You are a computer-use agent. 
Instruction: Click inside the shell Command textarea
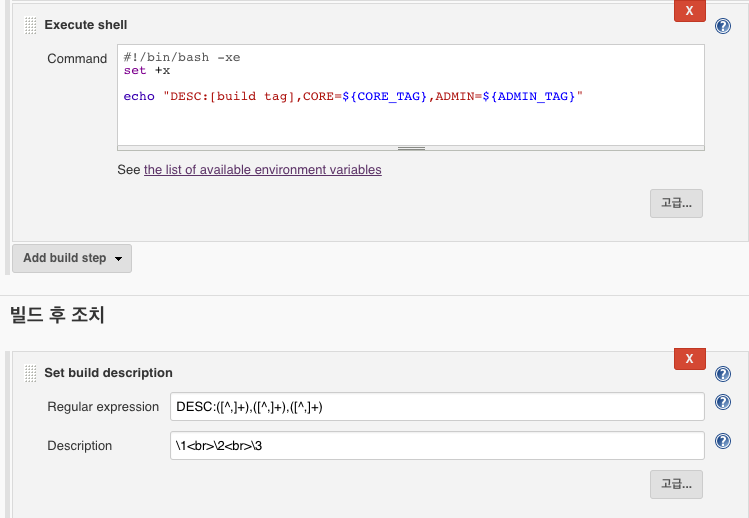410,95
